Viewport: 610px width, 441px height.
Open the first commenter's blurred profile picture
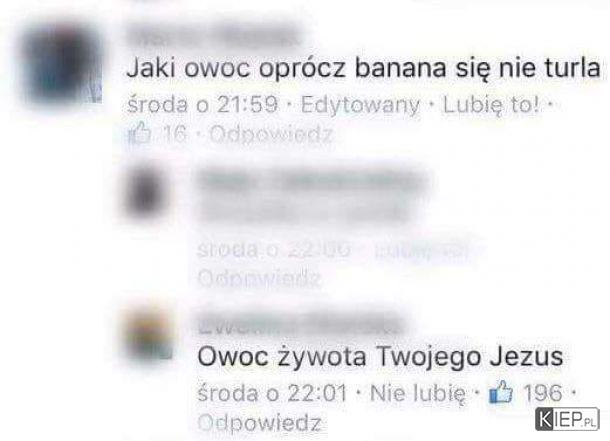pos(61,65)
